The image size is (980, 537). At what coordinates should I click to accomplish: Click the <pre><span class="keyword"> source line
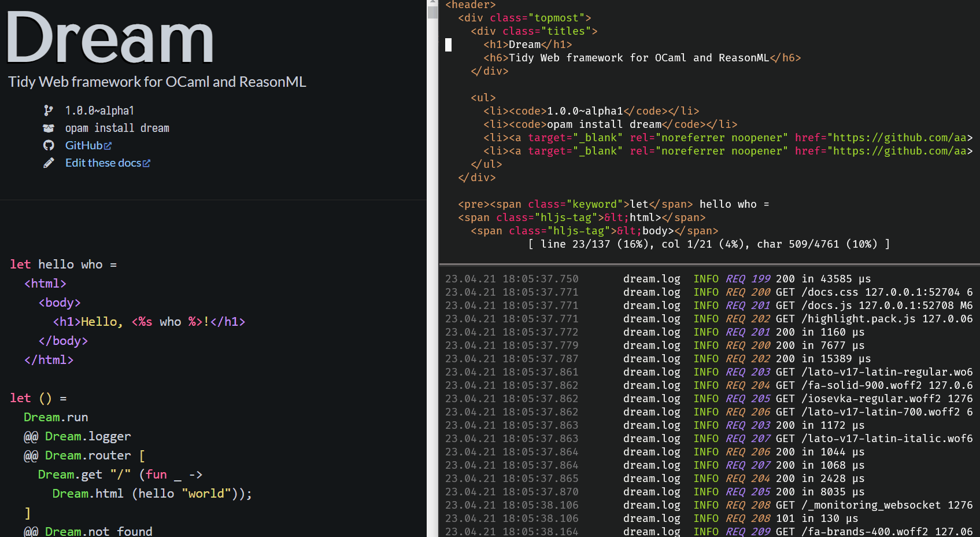click(613, 204)
